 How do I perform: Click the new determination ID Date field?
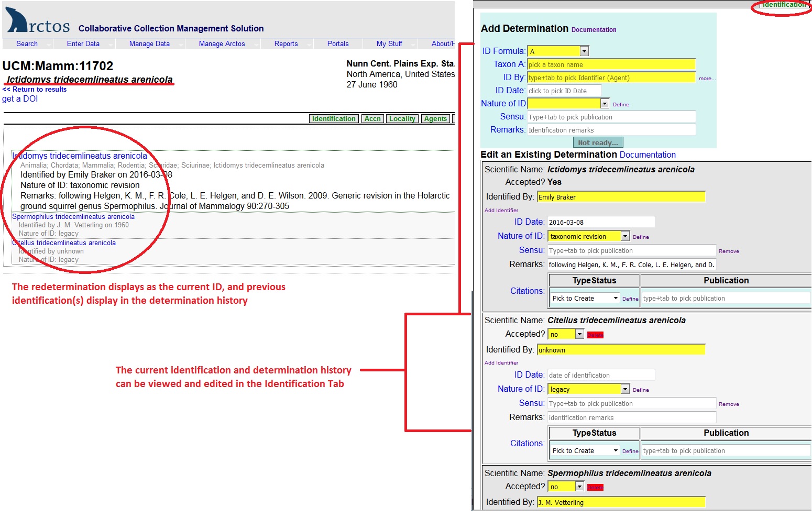coord(564,91)
